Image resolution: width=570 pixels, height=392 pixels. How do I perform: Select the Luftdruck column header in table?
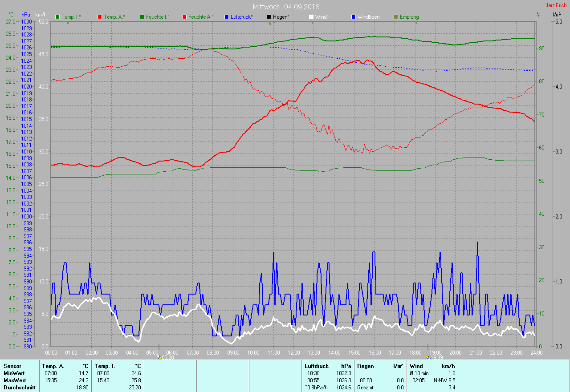317,366
